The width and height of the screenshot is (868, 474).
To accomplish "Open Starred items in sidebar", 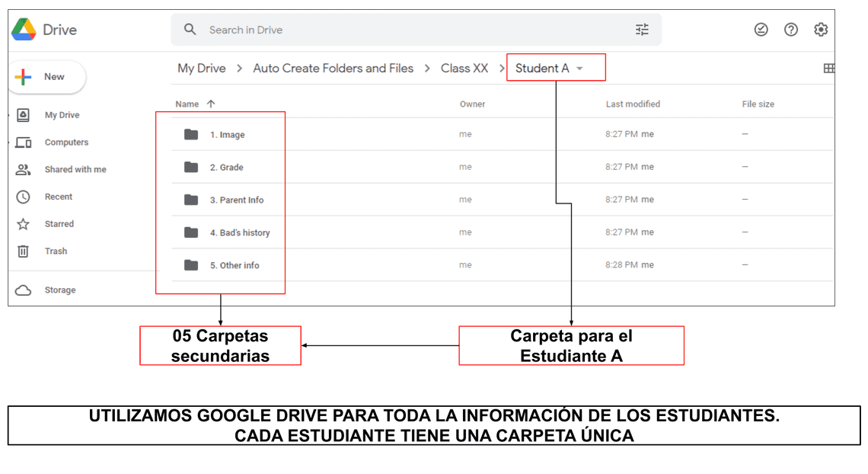I will coord(59,224).
